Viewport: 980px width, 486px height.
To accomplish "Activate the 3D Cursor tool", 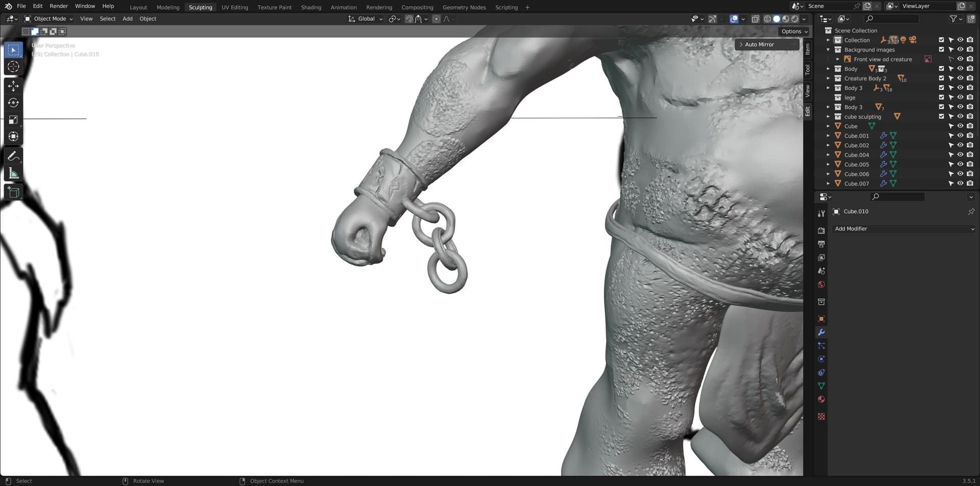I will [13, 67].
